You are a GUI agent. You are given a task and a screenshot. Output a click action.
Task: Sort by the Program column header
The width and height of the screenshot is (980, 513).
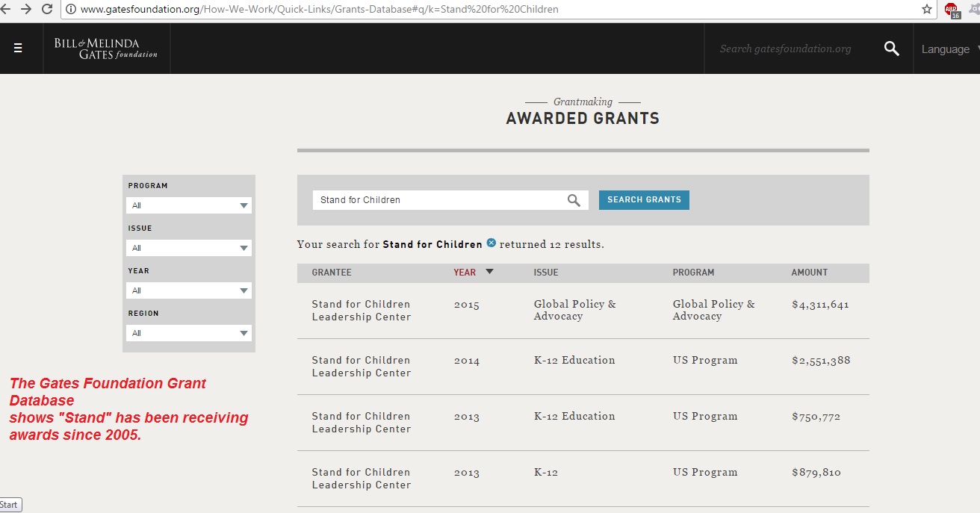tap(693, 273)
